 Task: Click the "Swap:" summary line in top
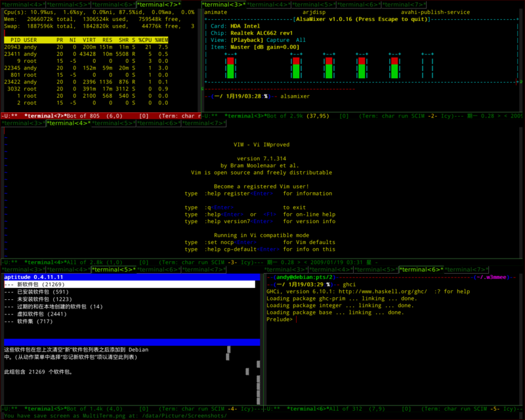pos(99,26)
